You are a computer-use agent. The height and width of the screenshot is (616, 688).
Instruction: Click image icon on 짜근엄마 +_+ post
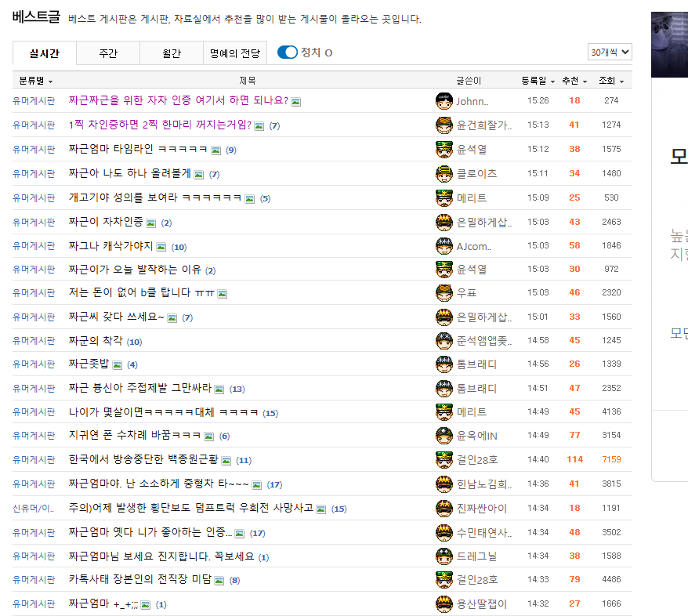[x=146, y=605]
